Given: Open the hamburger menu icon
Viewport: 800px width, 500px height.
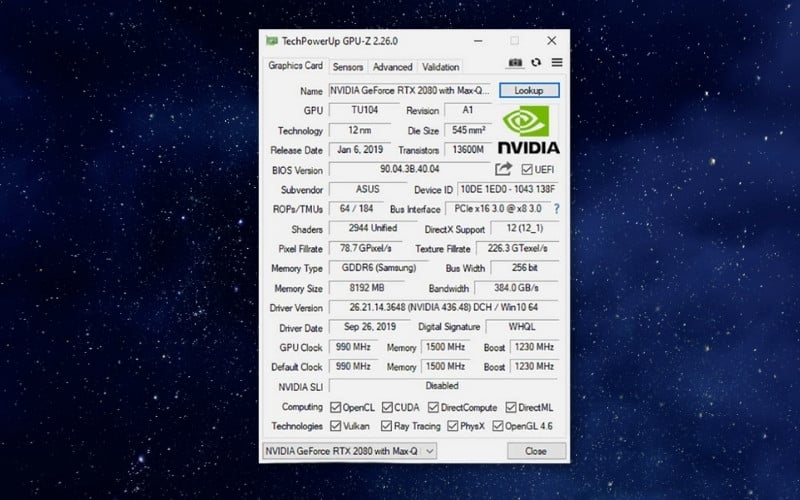Looking at the screenshot, I should [557, 62].
